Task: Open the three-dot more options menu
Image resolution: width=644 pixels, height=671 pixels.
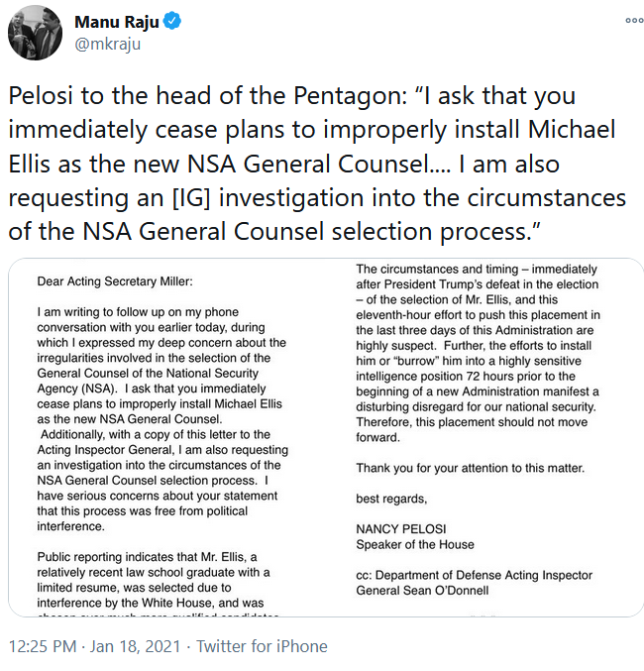Action: (x=634, y=20)
